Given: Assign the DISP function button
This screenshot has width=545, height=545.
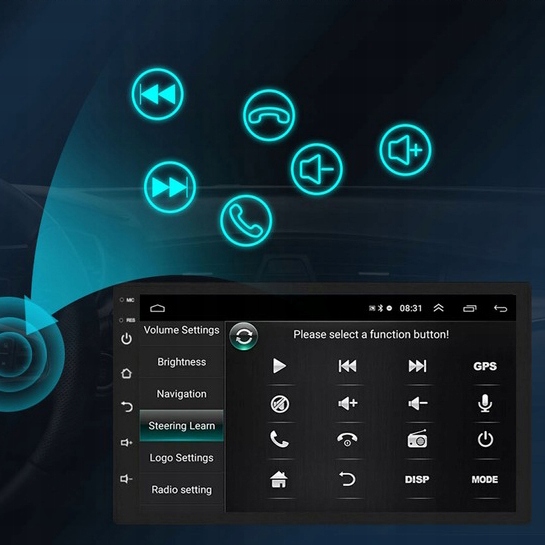Looking at the screenshot, I should (417, 480).
